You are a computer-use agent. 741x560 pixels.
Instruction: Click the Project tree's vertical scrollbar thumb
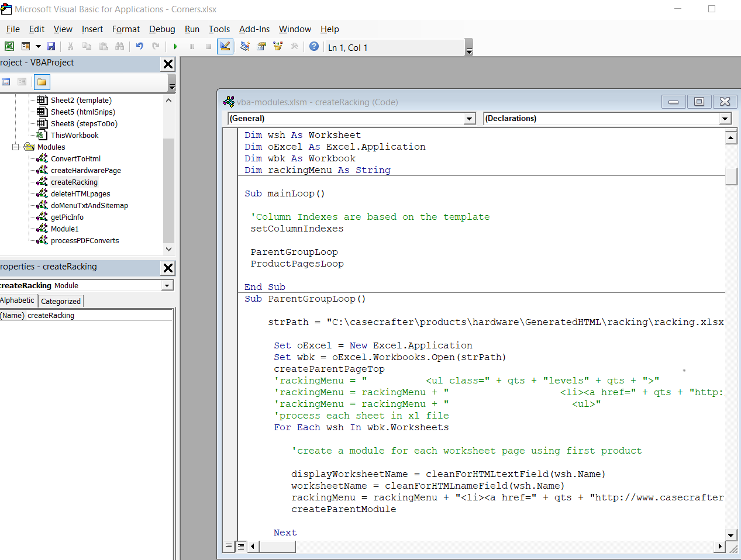coord(168,190)
